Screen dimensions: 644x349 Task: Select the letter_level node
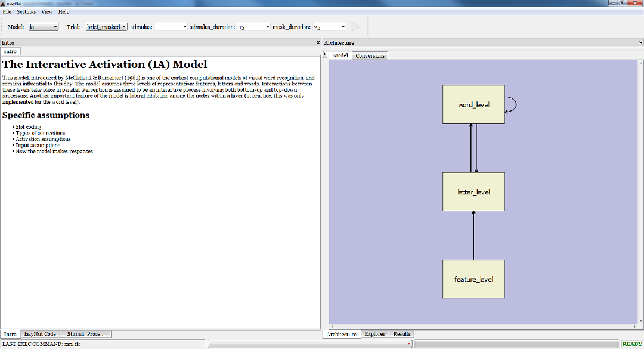coord(473,192)
